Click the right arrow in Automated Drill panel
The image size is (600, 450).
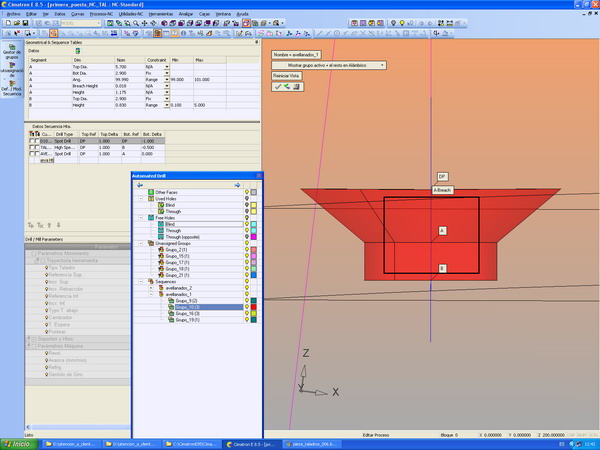coord(237,184)
